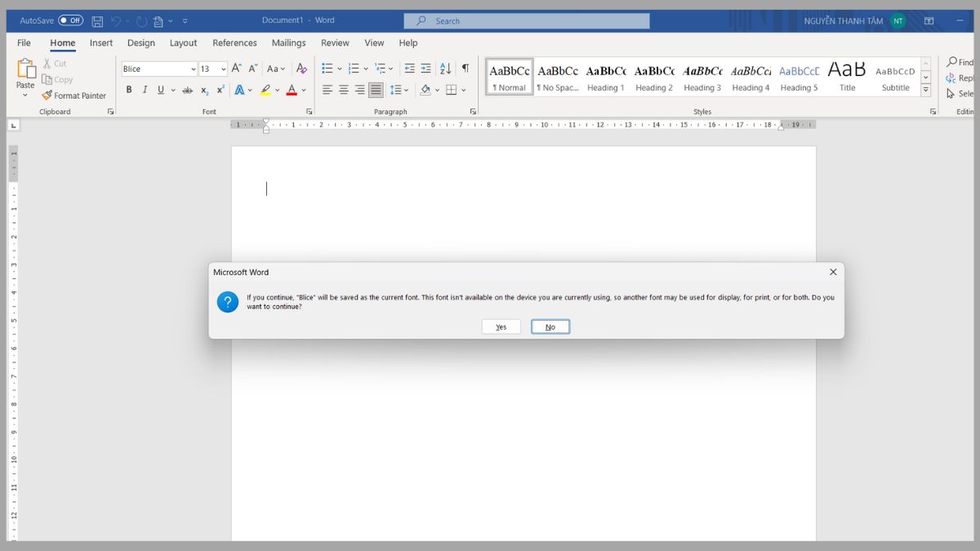Toggle the AutoSave switch

click(70, 20)
